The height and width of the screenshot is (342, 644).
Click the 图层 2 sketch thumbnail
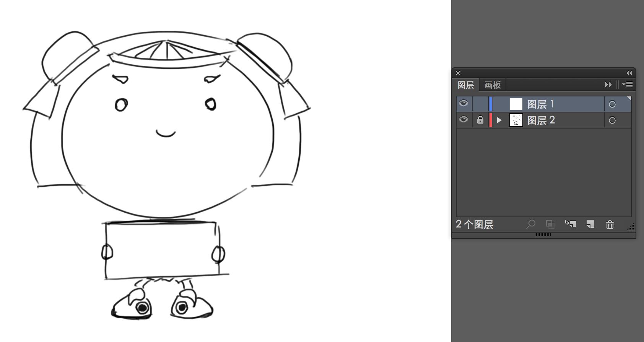coord(516,120)
